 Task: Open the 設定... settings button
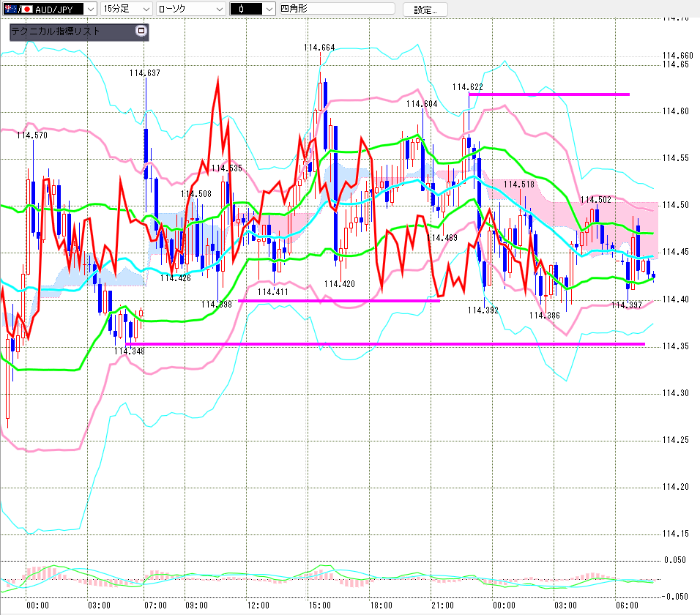click(x=425, y=10)
